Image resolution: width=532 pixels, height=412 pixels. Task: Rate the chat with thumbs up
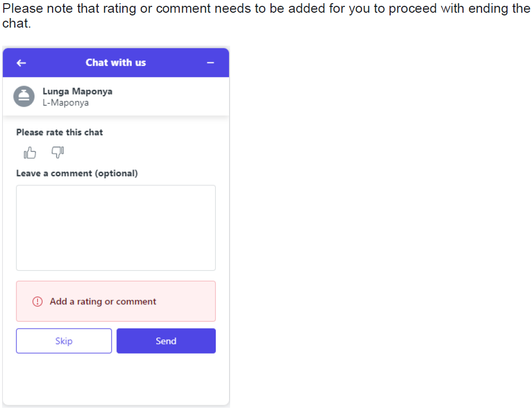(x=30, y=153)
